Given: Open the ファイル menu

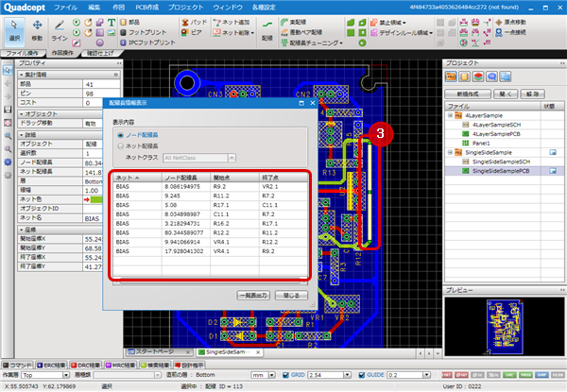Looking at the screenshot, I should pyautogui.click(x=66, y=8).
